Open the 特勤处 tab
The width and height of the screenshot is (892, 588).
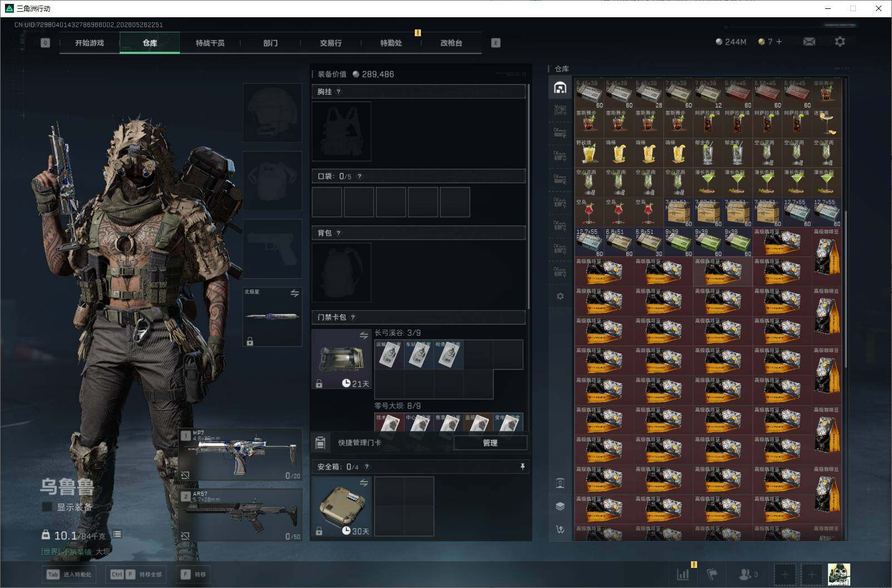(391, 43)
